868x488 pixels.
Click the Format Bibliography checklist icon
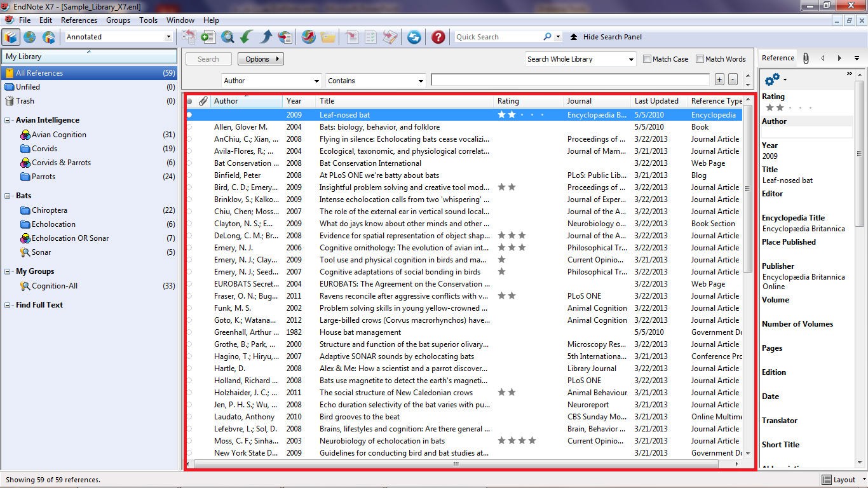(x=370, y=37)
